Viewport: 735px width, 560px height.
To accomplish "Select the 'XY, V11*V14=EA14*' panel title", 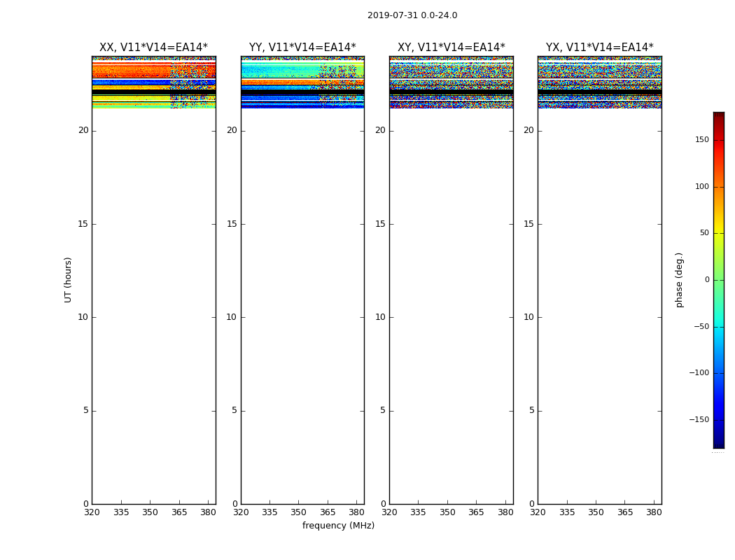I will point(451,48).
